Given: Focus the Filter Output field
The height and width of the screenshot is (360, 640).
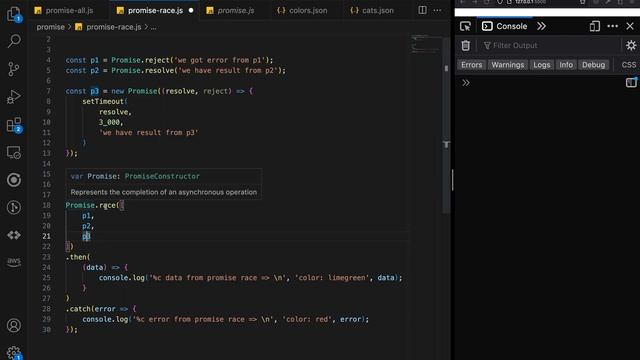Looking at the screenshot, I should 551,45.
